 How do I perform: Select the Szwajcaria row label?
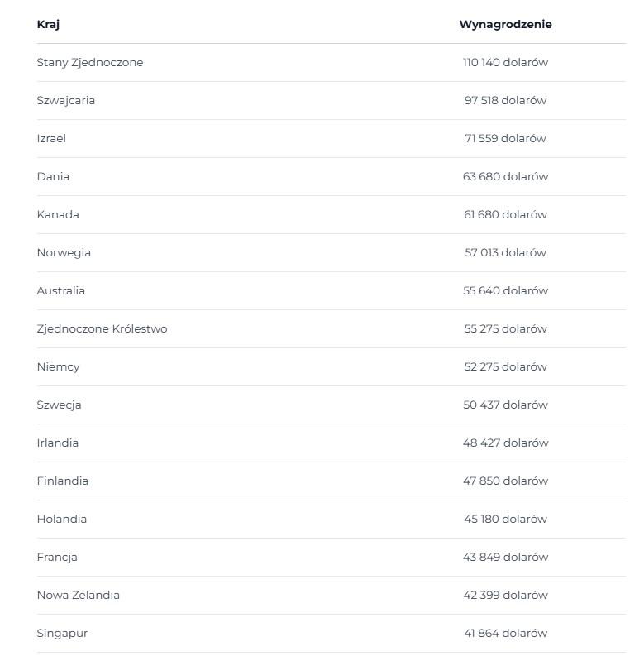pos(66,100)
